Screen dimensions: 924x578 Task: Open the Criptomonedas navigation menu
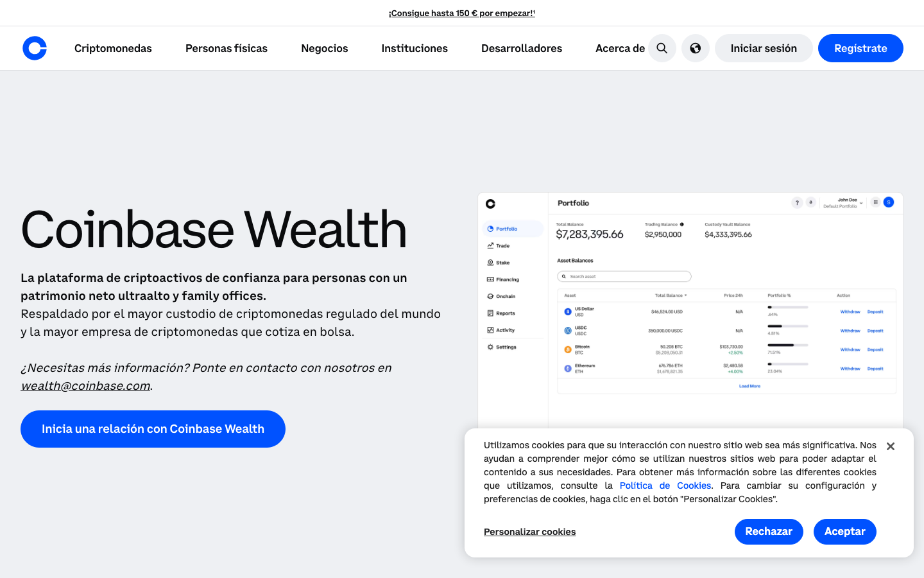coord(113,48)
